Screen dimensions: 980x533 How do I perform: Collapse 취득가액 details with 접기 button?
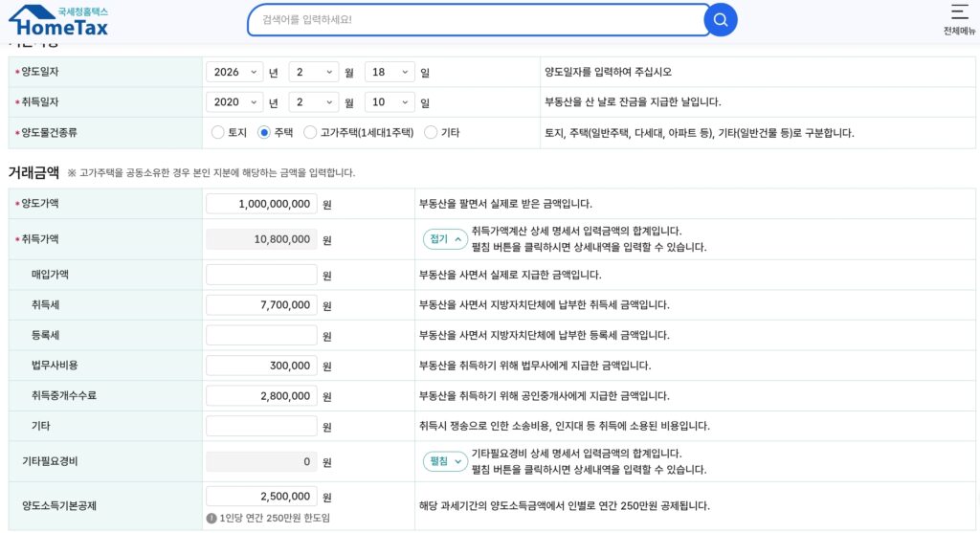pos(445,239)
